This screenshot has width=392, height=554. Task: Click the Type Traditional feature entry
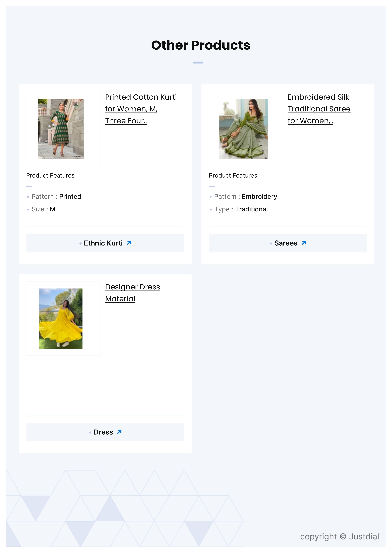pyautogui.click(x=241, y=209)
